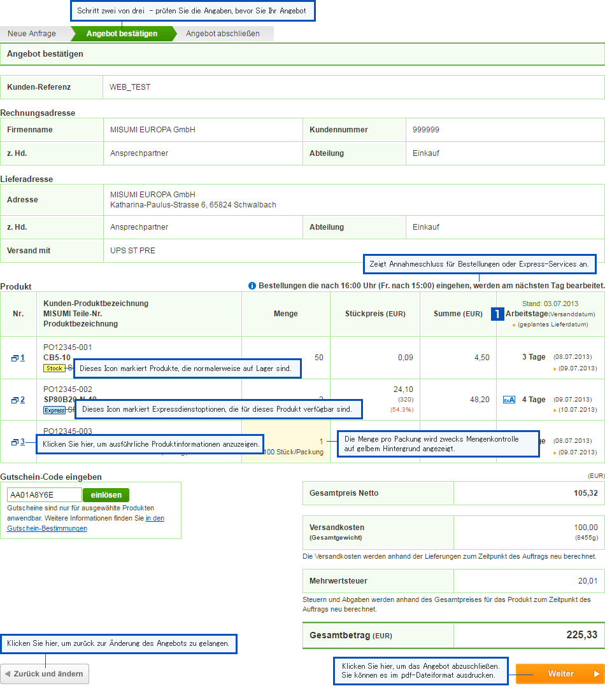Open the Gutschein-Bestimmungen link
This screenshot has height=700, width=605.
47,528
